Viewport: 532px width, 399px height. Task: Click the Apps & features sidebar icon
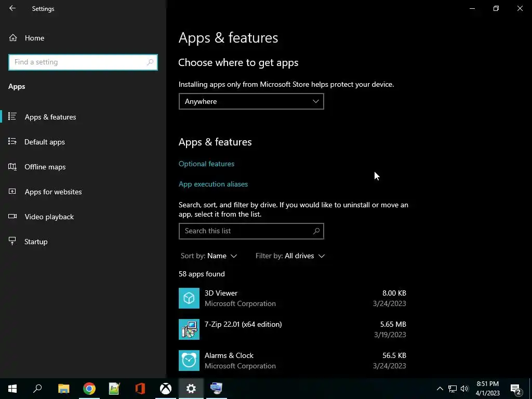click(12, 116)
